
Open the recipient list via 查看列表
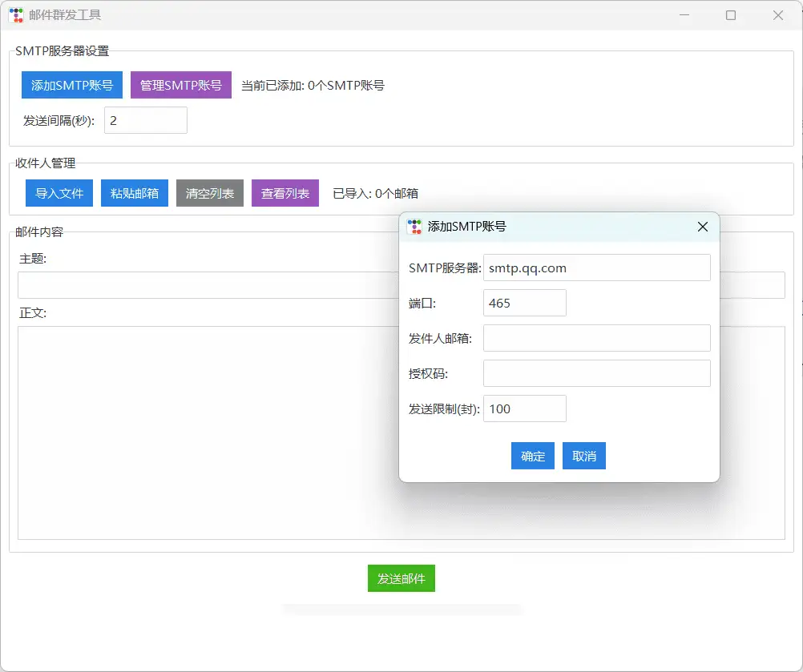(284, 193)
